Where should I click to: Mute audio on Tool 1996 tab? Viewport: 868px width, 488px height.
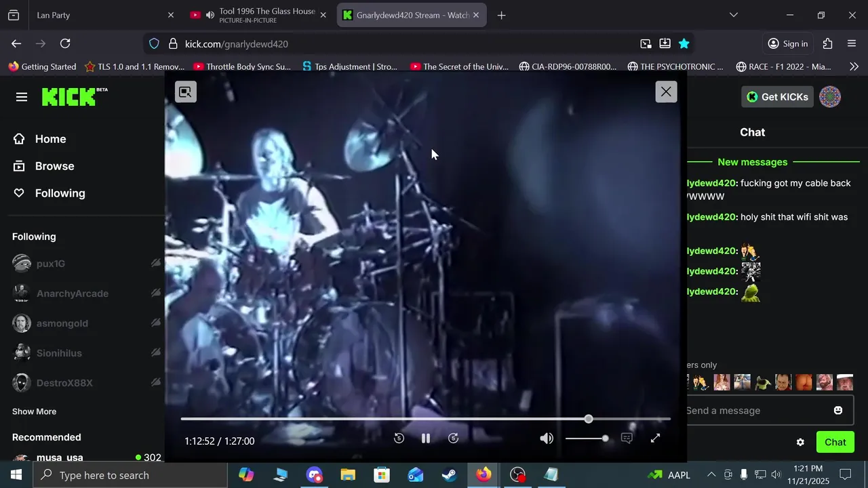210,15
